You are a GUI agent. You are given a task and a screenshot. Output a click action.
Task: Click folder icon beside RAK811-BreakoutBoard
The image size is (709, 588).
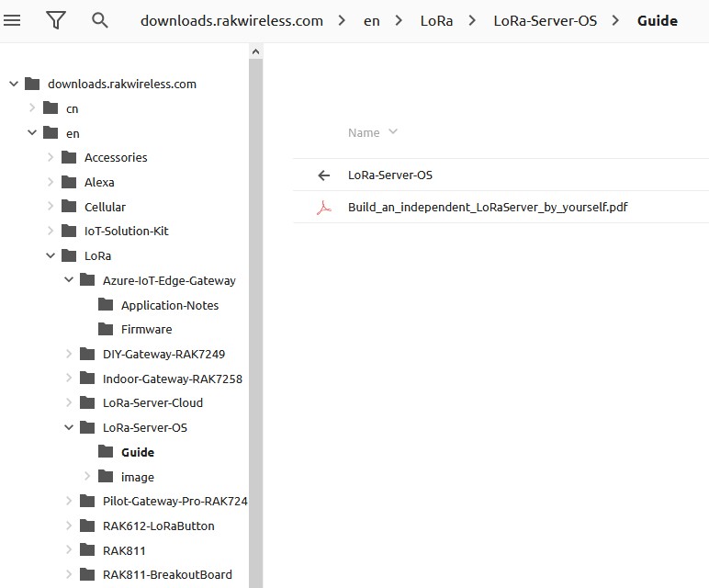coord(87,574)
